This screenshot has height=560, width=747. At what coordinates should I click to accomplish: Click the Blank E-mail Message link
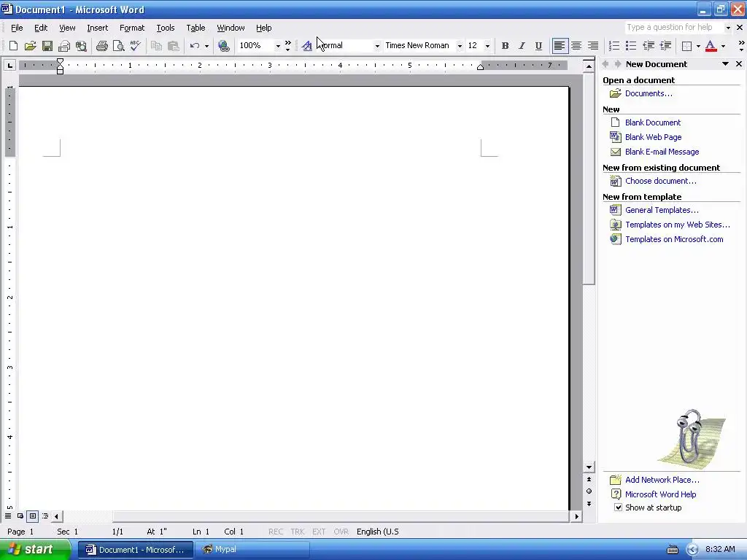pyautogui.click(x=662, y=152)
